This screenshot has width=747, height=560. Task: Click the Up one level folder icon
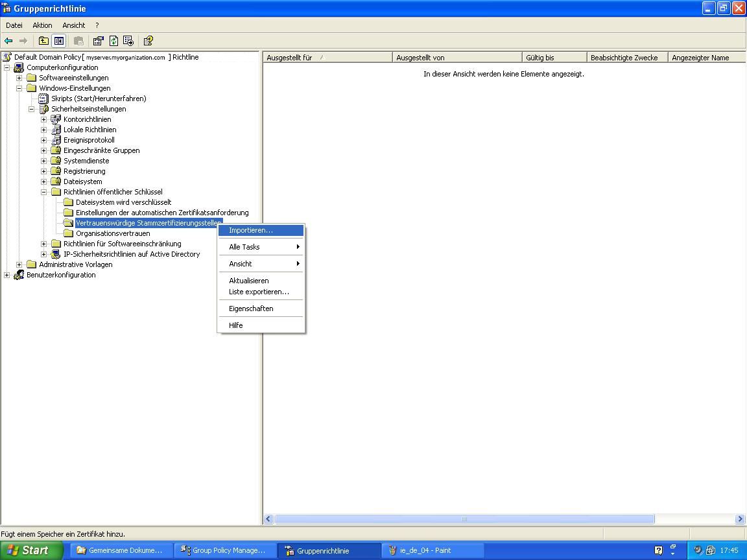(x=43, y=41)
